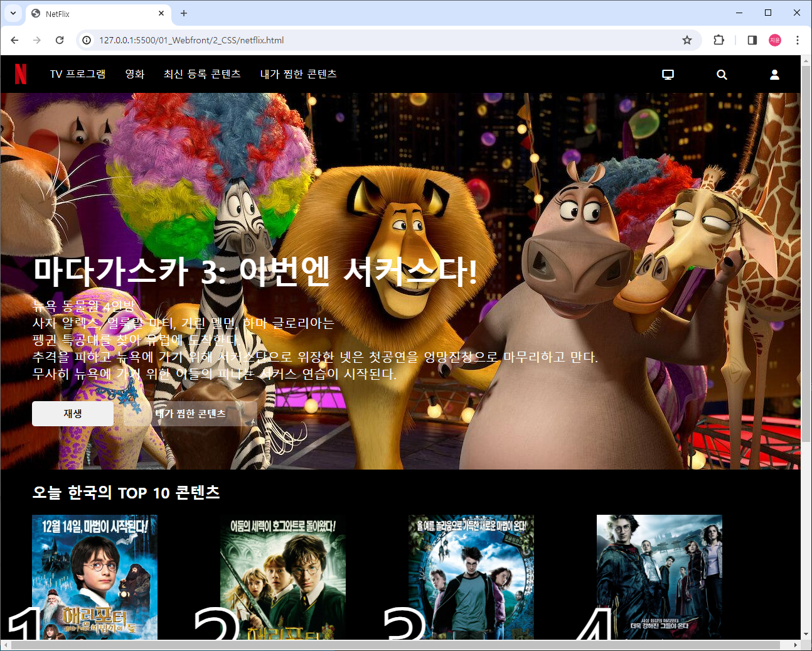Screen dimensions: 812x651
Task: Open the 영화 menu item
Action: (x=135, y=74)
